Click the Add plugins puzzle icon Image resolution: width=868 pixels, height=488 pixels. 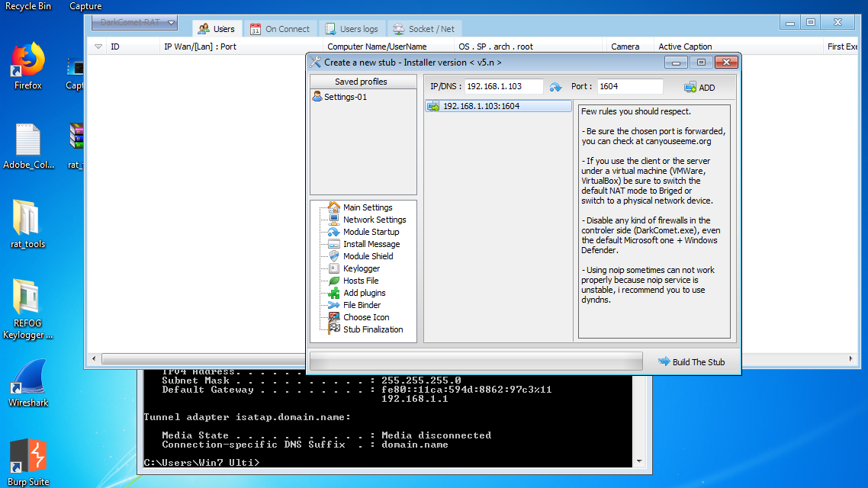[334, 293]
